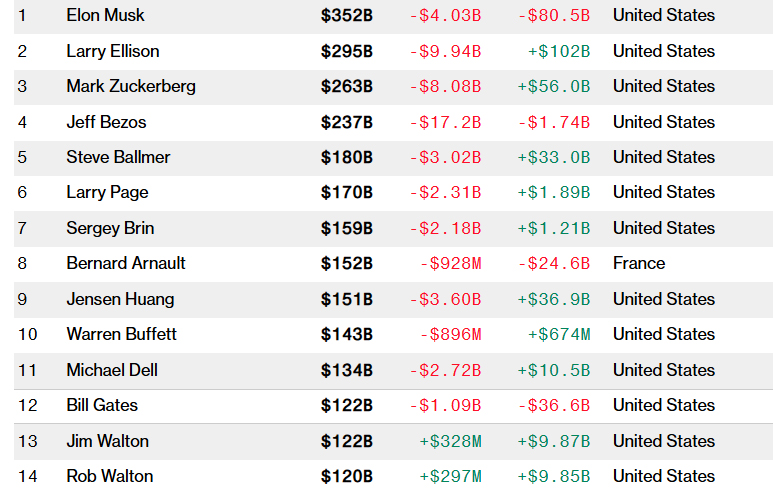Open Warren Buffett's profile
The image size is (773, 491).
click(122, 334)
